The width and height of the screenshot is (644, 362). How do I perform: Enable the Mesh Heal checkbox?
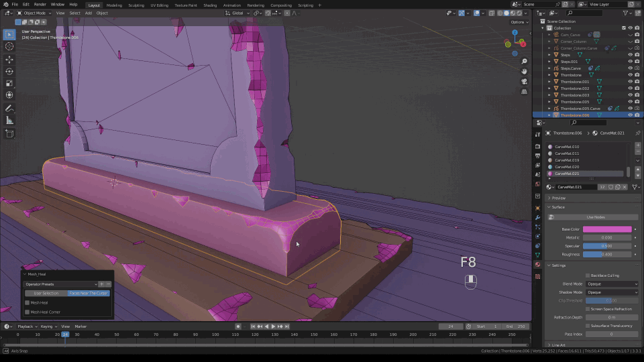point(28,302)
